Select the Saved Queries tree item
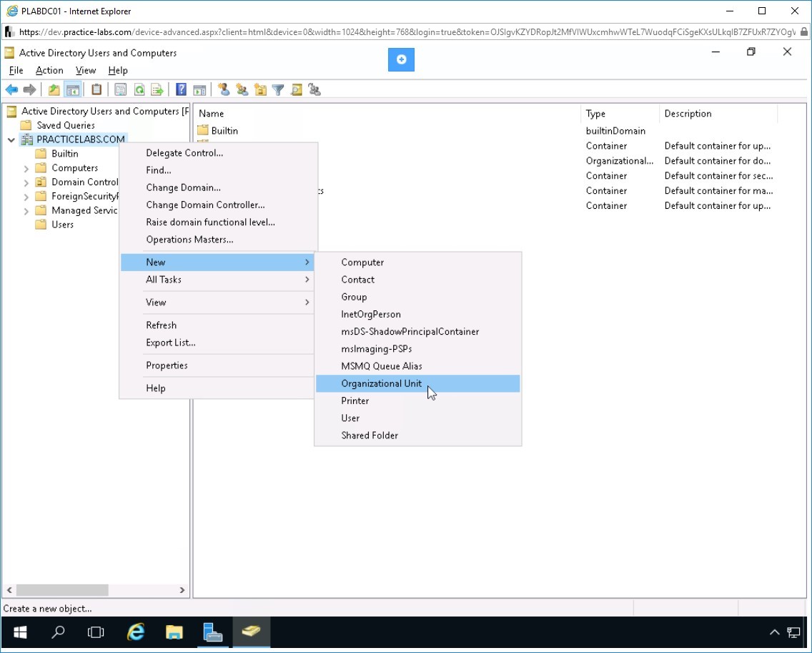Image resolution: width=812 pixels, height=653 pixels. 66,125
